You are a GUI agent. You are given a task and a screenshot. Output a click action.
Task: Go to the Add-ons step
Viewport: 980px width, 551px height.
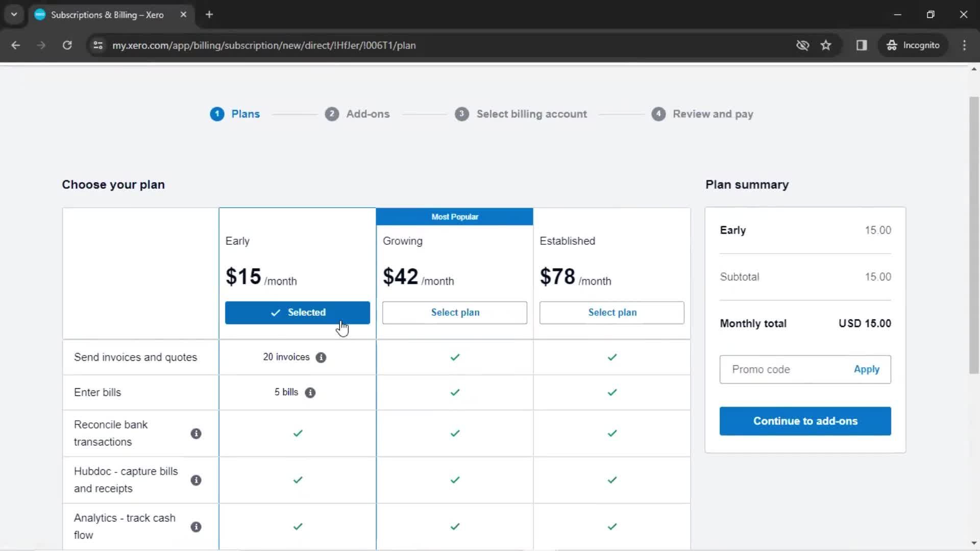tap(357, 114)
